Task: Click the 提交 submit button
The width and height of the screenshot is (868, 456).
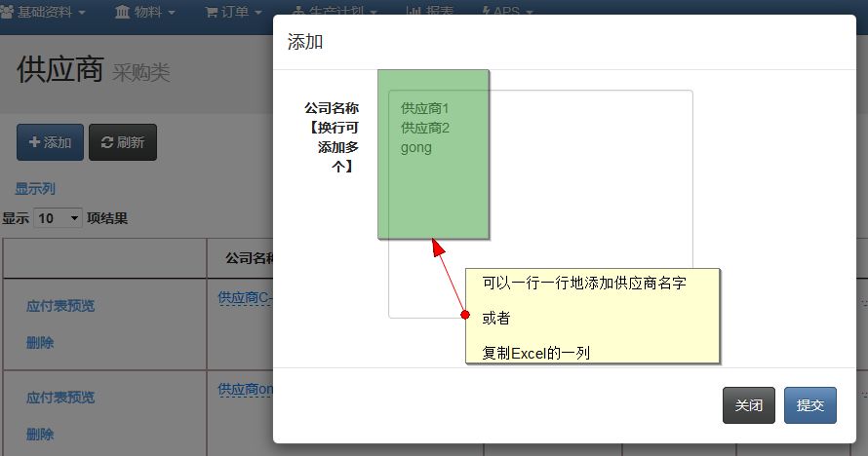Action: (x=809, y=405)
